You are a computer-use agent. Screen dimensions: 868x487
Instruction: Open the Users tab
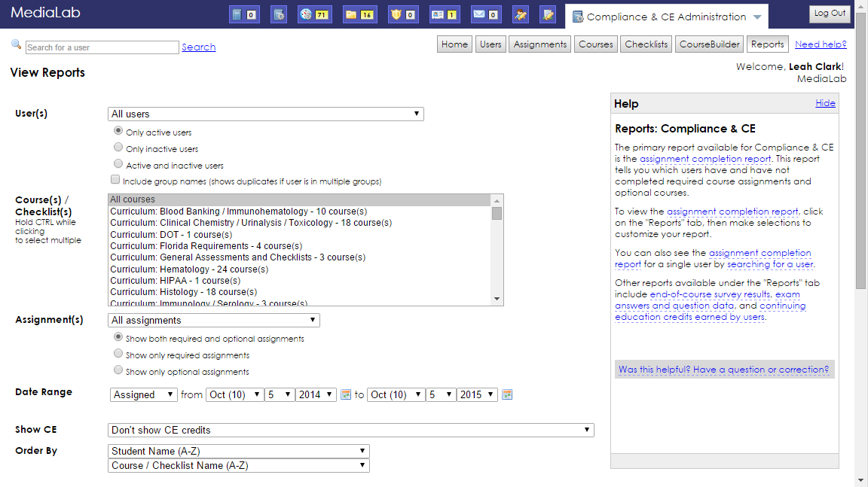(x=491, y=44)
